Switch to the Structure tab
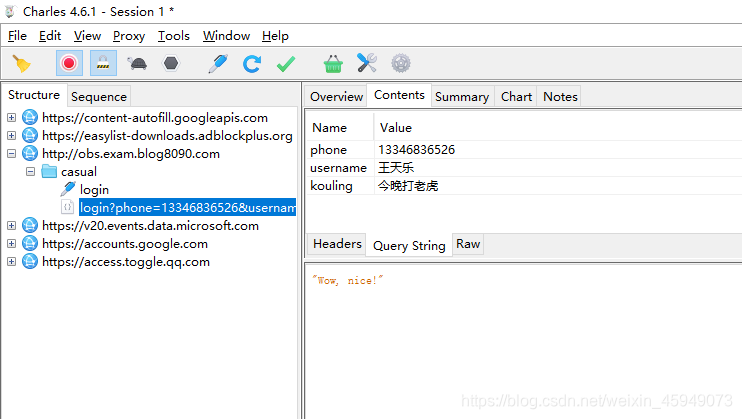 click(34, 95)
